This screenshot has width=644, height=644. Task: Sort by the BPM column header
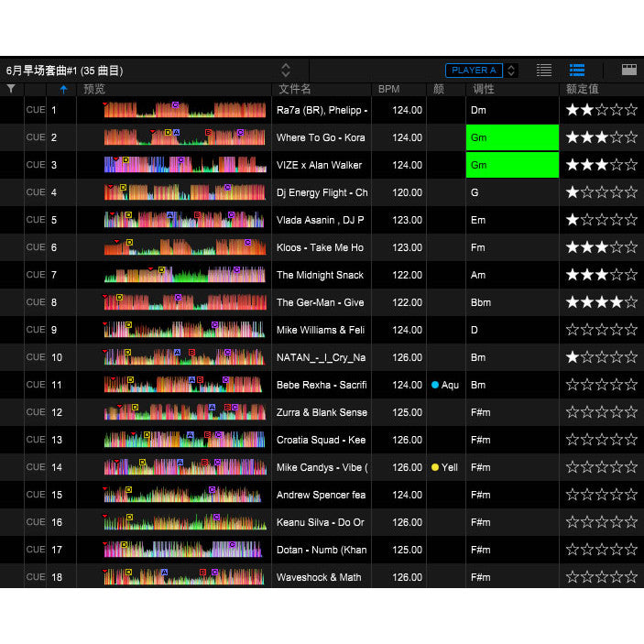389,89
